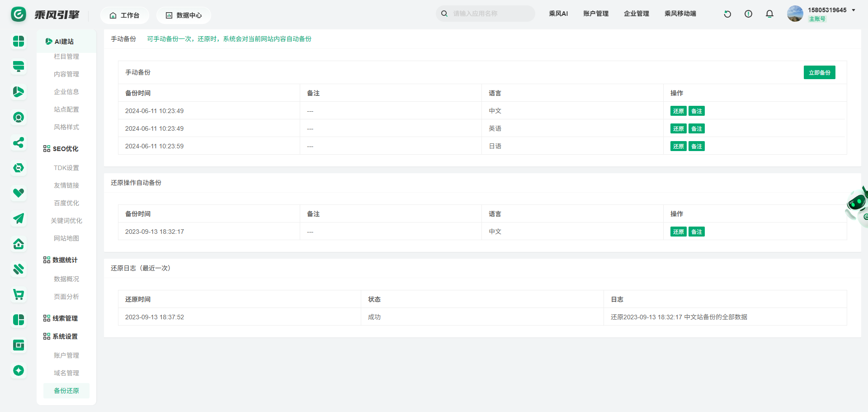868x412 pixels.
Task: Open the notification bell
Action: click(x=769, y=14)
